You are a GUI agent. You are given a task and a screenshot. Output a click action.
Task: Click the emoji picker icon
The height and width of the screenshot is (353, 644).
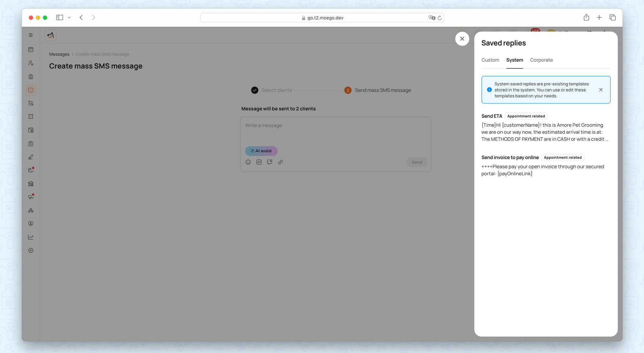[248, 162]
